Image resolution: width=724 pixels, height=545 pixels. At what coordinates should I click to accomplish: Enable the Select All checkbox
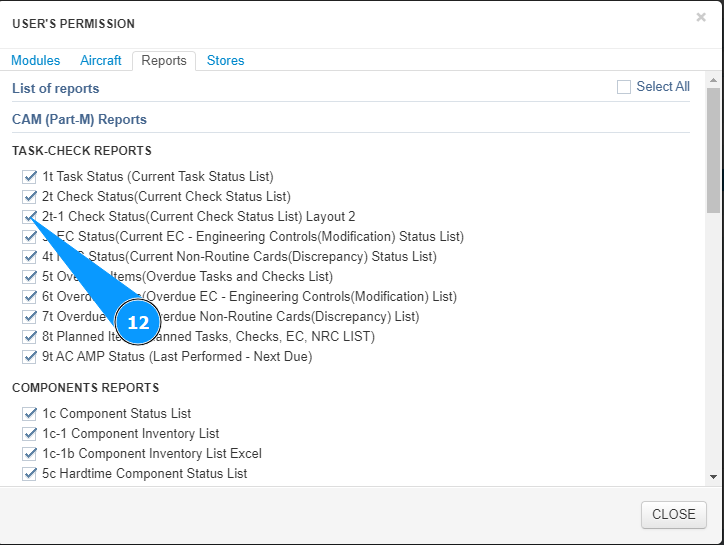(x=624, y=87)
